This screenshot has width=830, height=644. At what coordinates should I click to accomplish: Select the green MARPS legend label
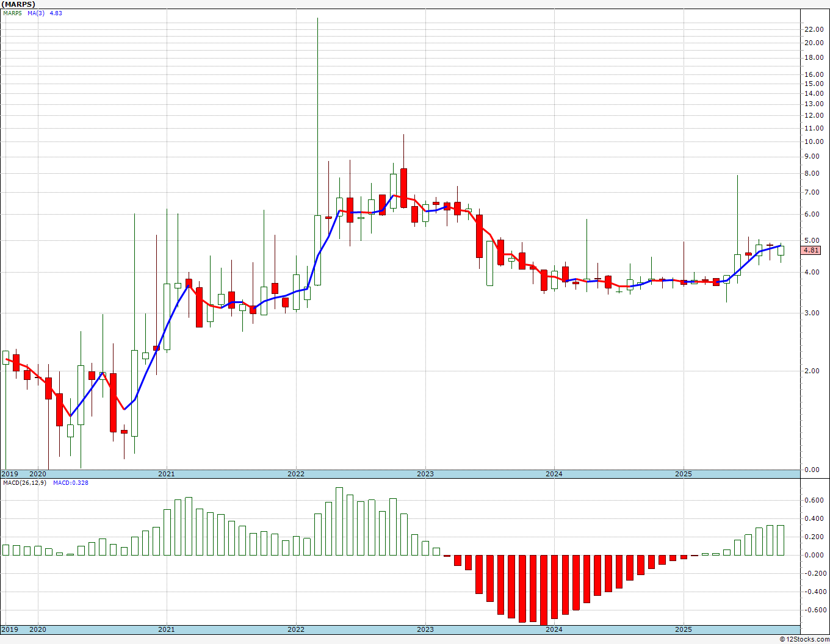(x=12, y=13)
